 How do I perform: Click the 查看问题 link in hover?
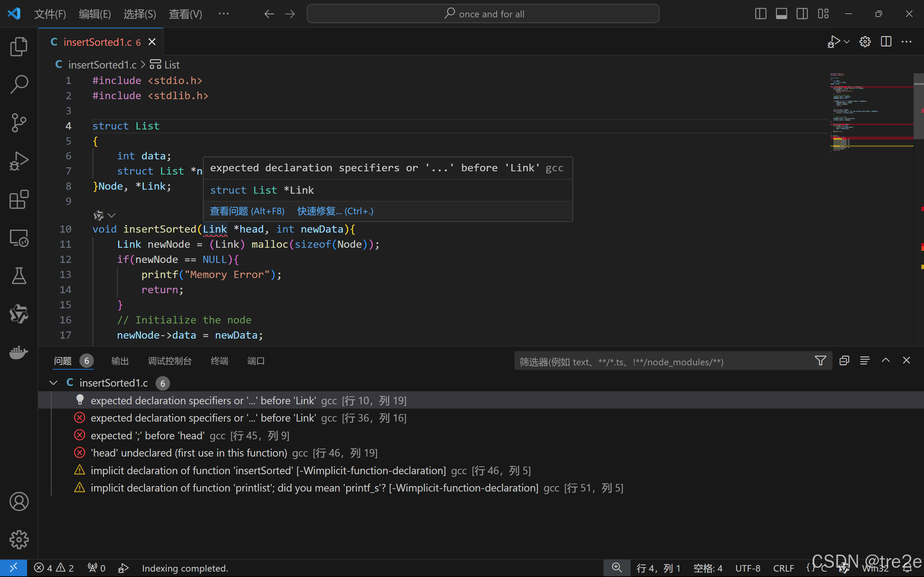click(247, 211)
